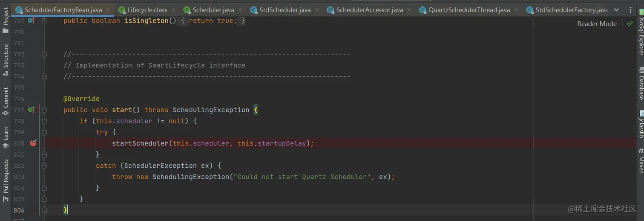Close the StdScheduler.java tab
The height and width of the screenshot is (221, 644).
point(317,10)
